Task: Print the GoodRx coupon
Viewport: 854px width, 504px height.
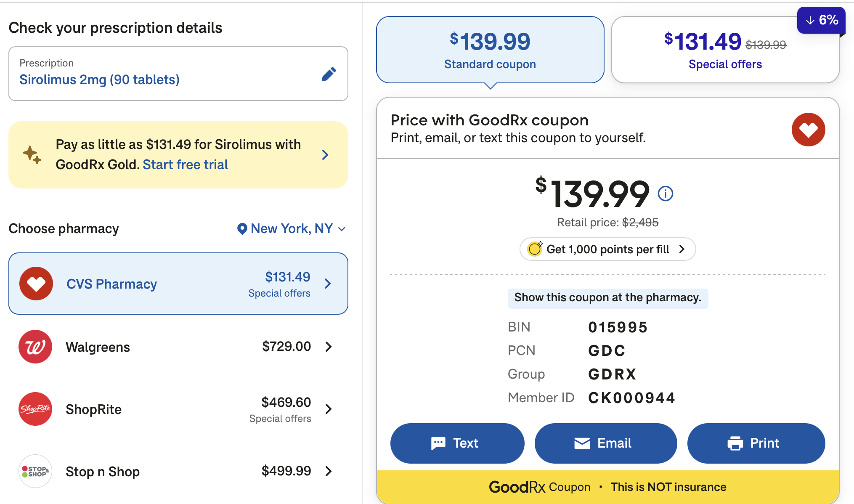Action: click(756, 443)
